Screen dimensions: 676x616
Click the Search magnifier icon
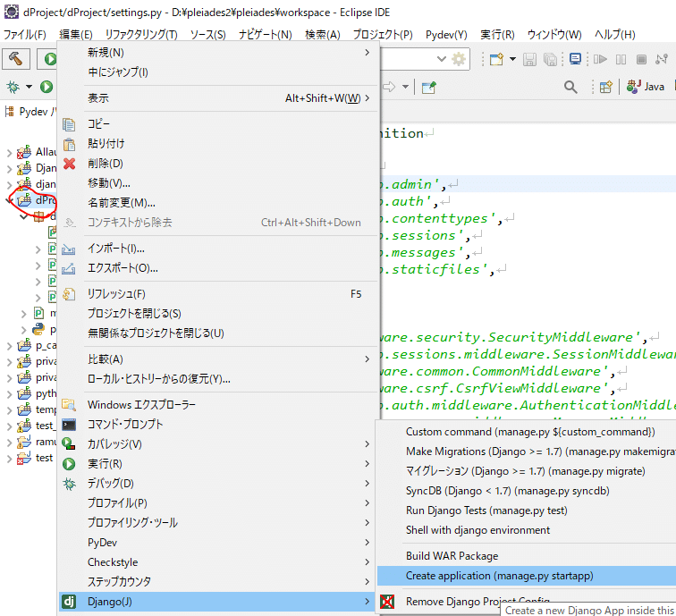pos(570,87)
